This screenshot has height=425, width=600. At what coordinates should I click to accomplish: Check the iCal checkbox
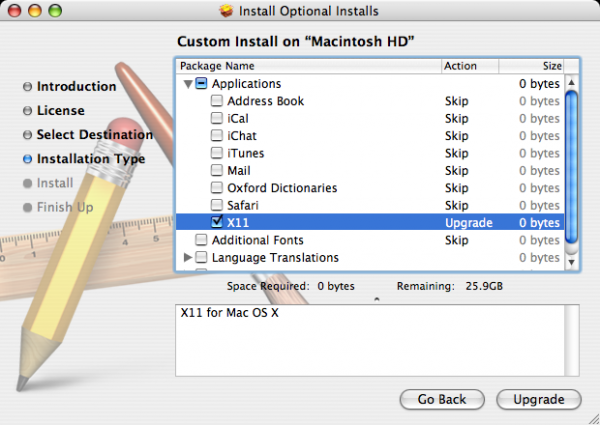point(217,118)
